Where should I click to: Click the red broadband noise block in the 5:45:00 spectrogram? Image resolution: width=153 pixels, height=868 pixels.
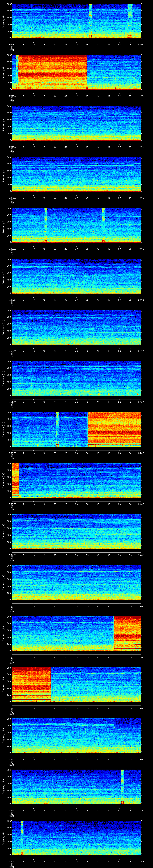tap(53, 72)
